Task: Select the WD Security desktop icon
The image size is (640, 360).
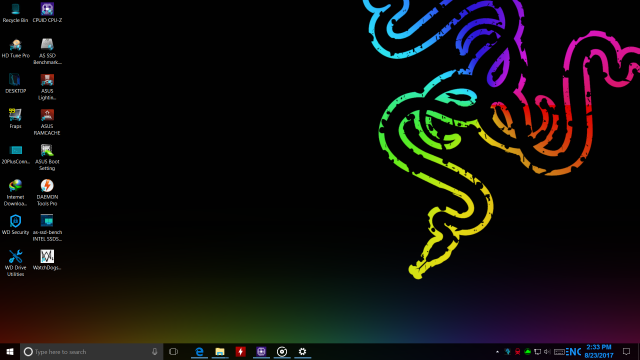Action: pos(16,225)
